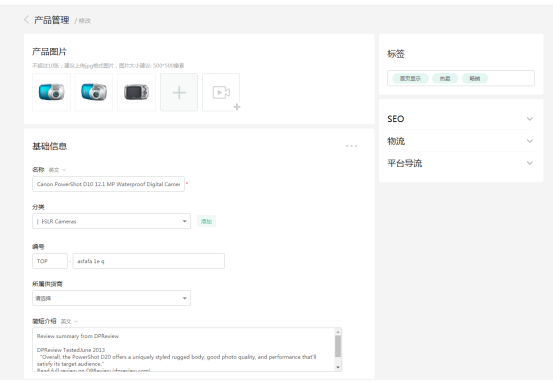Click the green 添加 button beside category
This screenshot has height=381, width=553.
pos(206,221)
